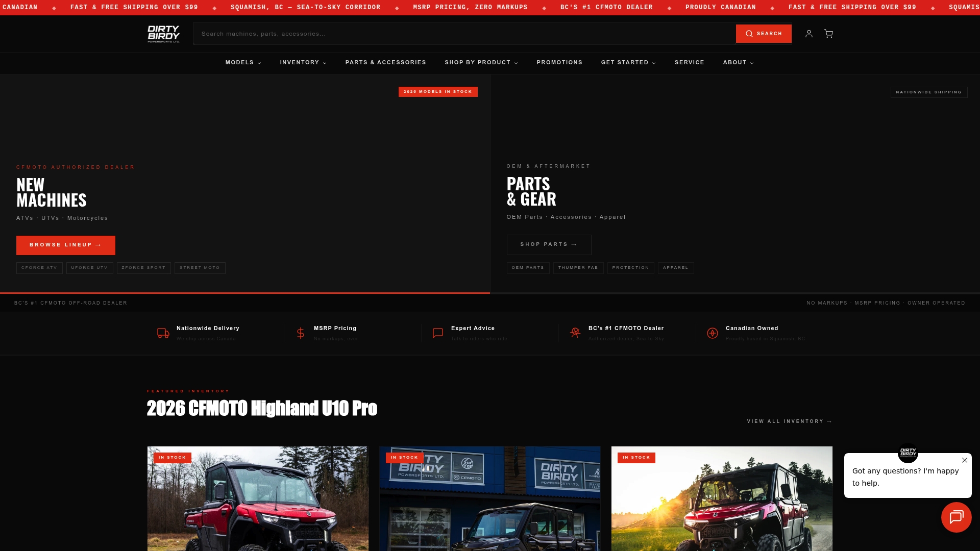
Task: Click the Canadian Owned maple leaf icon
Action: point(713,333)
